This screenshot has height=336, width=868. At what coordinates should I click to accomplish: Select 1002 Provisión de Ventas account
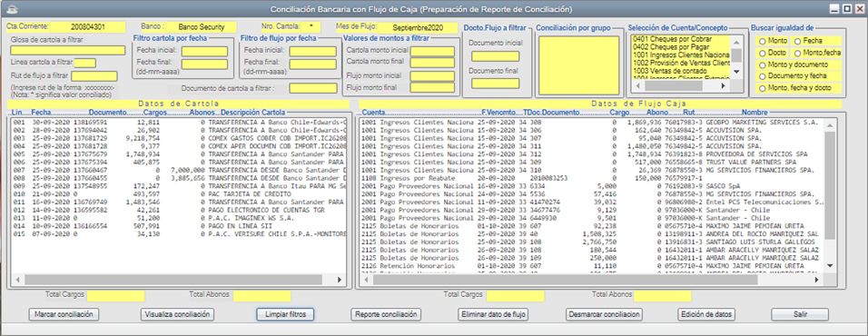[x=680, y=63]
